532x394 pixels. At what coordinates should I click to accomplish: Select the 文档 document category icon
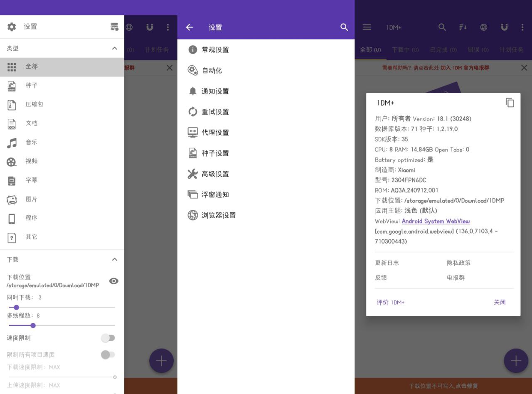[x=12, y=124]
